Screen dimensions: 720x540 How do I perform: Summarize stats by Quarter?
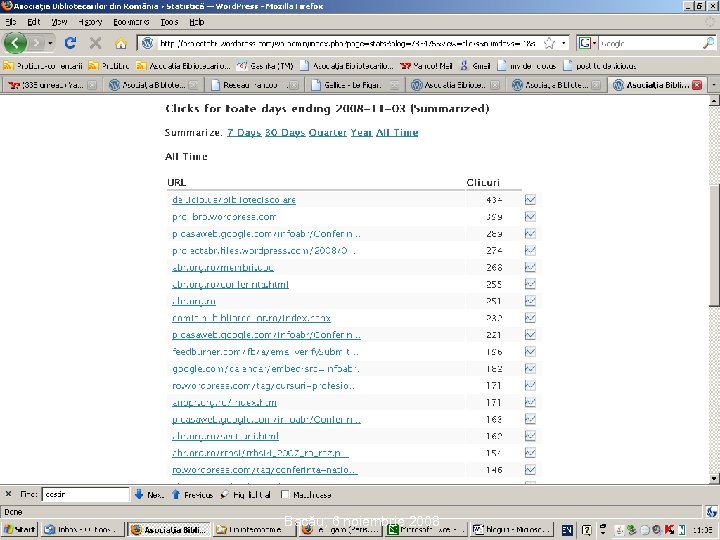327,133
